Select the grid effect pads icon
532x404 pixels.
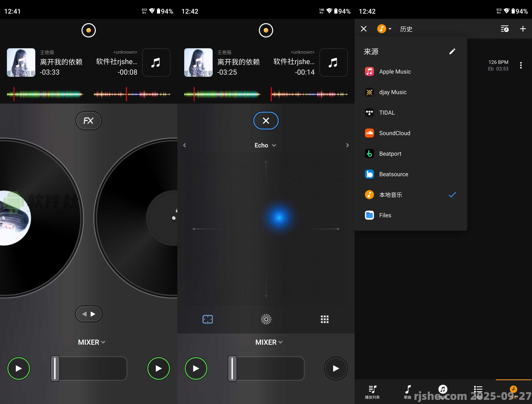click(324, 319)
